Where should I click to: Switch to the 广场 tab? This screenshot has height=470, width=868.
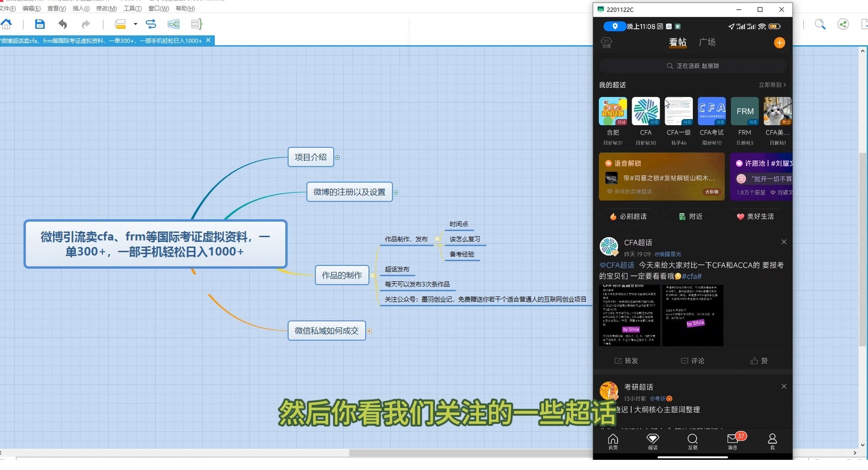click(707, 42)
